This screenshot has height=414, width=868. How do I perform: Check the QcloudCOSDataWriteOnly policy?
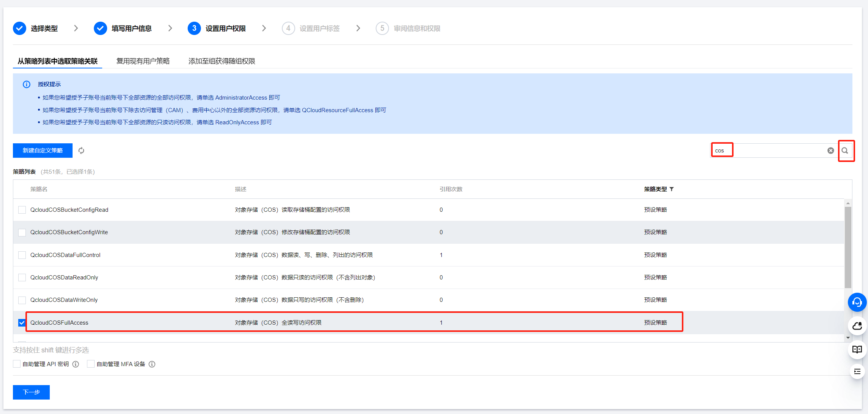[22, 300]
